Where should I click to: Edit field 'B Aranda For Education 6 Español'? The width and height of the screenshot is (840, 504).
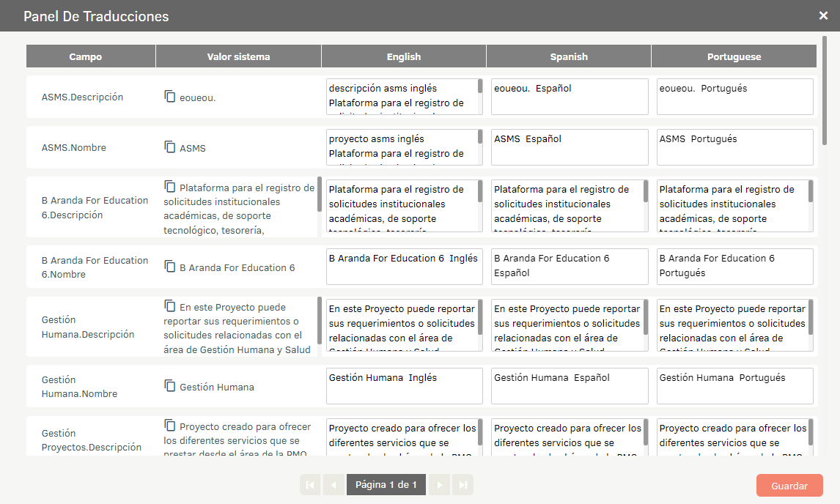(570, 266)
